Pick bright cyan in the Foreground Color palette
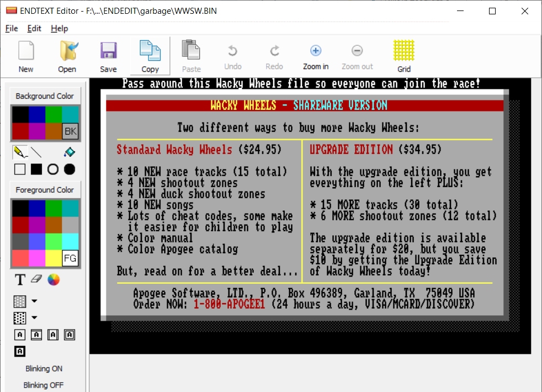The width and height of the screenshot is (542, 392). [70, 242]
